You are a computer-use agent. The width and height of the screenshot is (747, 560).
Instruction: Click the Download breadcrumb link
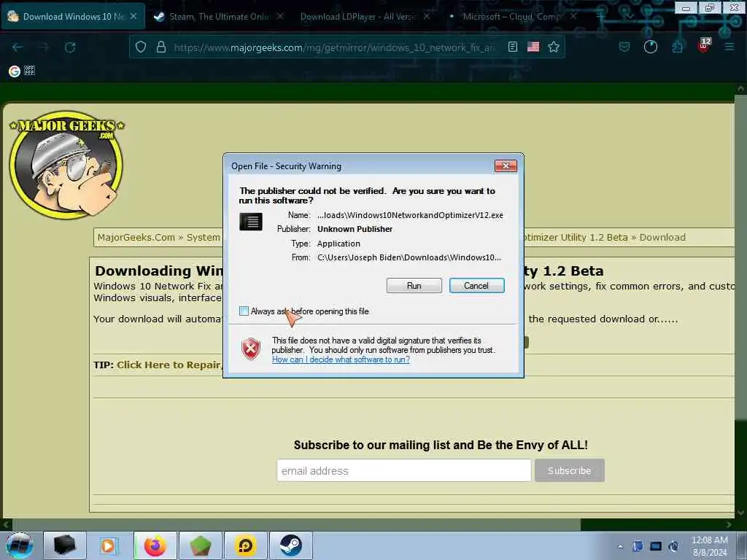click(x=662, y=237)
